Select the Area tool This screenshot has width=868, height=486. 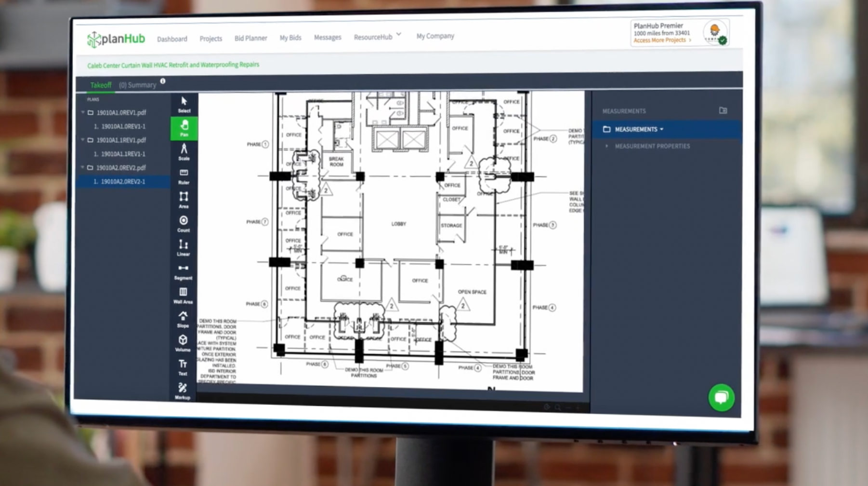[183, 201]
